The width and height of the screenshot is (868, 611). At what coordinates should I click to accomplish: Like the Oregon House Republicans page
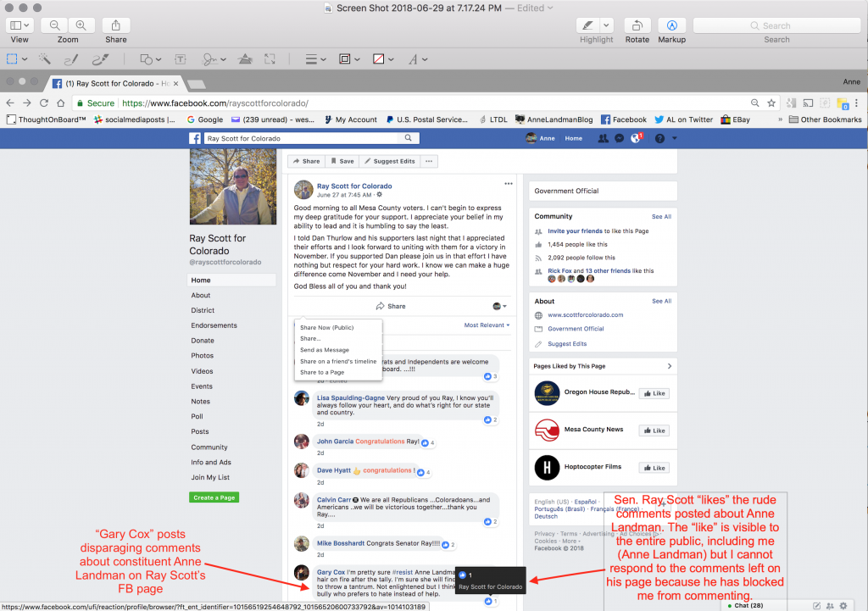[x=654, y=393]
